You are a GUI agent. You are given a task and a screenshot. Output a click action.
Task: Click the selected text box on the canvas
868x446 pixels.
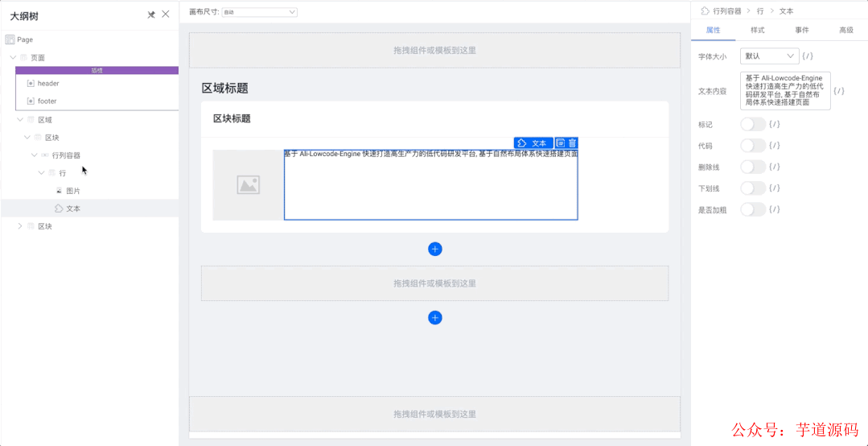tap(430, 184)
